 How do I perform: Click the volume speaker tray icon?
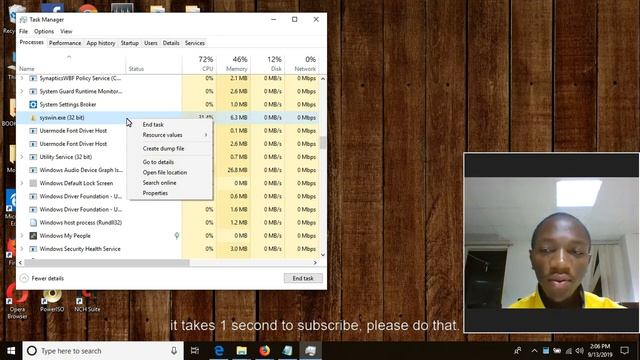pos(580,351)
